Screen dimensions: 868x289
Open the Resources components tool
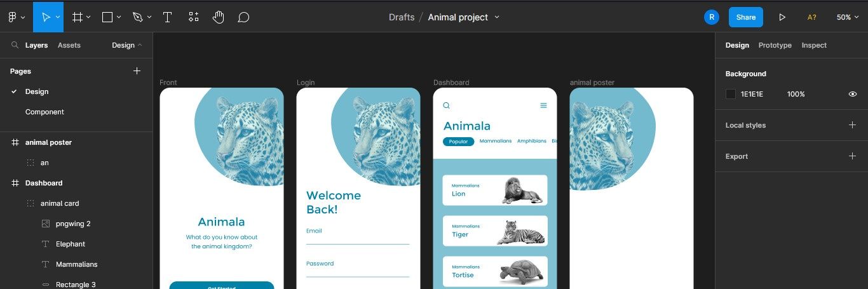coord(194,17)
